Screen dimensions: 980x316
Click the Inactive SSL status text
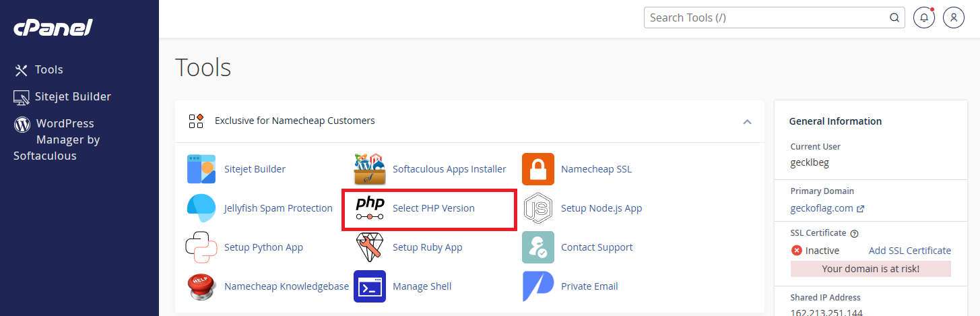click(x=822, y=251)
